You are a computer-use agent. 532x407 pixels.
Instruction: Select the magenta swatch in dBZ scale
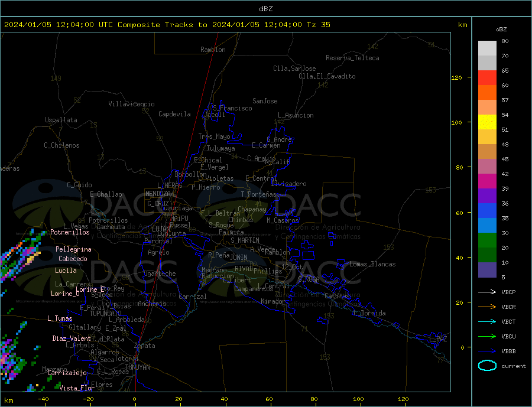coord(487,181)
